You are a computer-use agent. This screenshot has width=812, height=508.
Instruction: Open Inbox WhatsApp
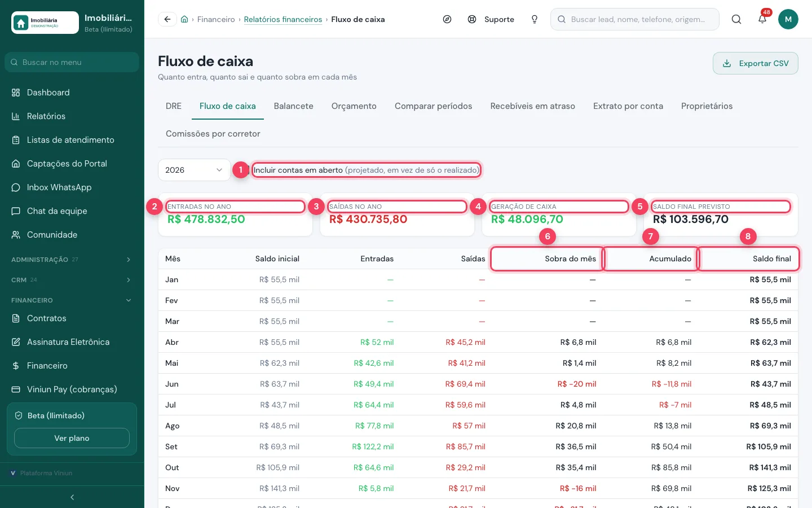[72, 187]
